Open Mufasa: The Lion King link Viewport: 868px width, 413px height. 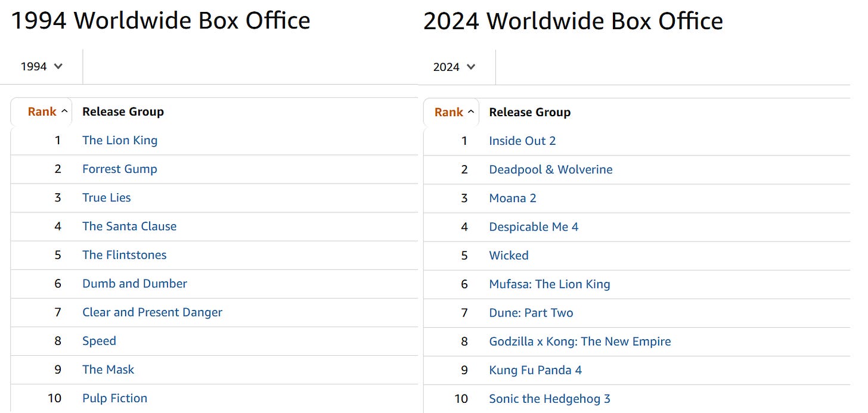pos(550,284)
